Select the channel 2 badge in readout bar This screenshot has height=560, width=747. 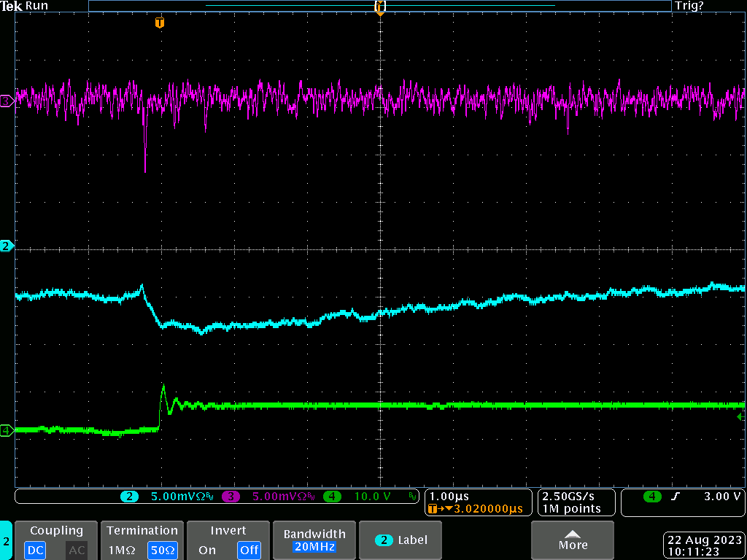pos(129,497)
